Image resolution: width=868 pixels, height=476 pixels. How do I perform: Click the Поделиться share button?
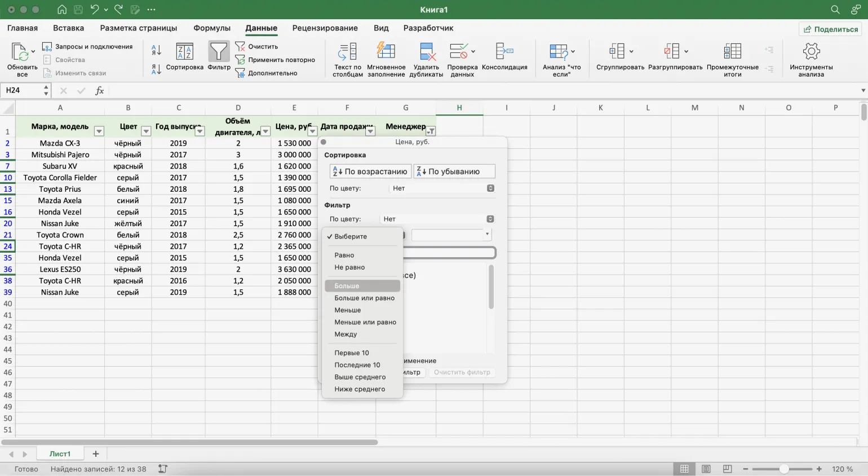pyautogui.click(x=830, y=29)
